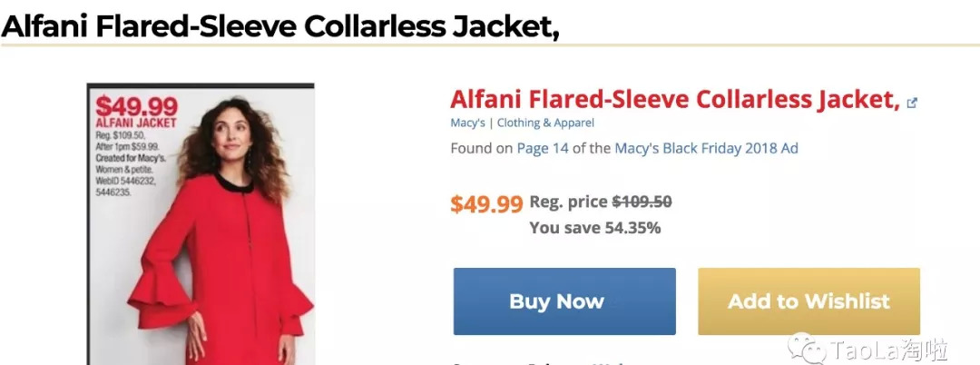Follow the Page 14 link

pos(543,148)
